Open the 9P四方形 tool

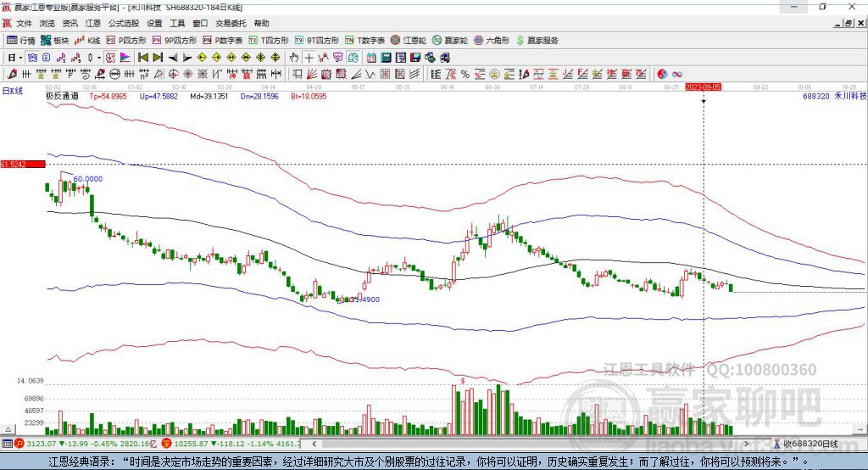(174, 41)
